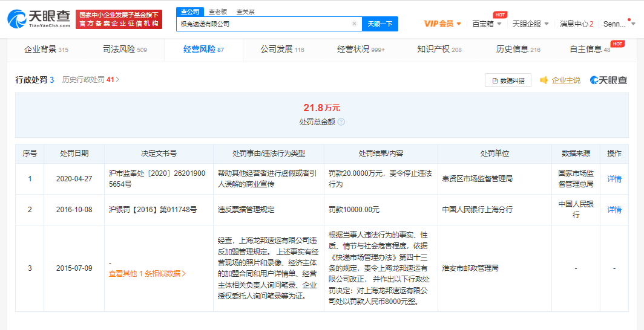
Task: Click the 21.8万元 total penalty amount
Action: [321, 108]
